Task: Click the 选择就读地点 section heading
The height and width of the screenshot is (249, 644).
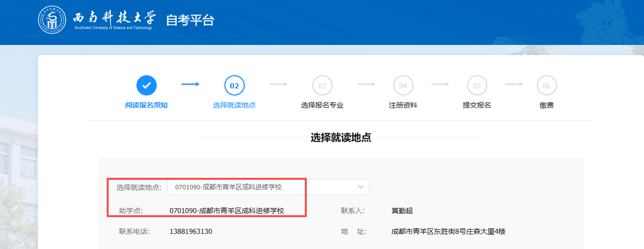Action: coord(341,137)
